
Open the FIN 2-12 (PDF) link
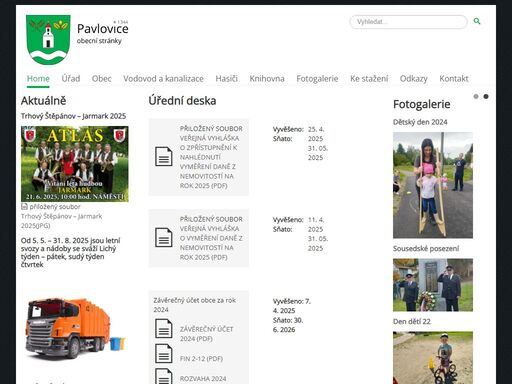[201, 359]
